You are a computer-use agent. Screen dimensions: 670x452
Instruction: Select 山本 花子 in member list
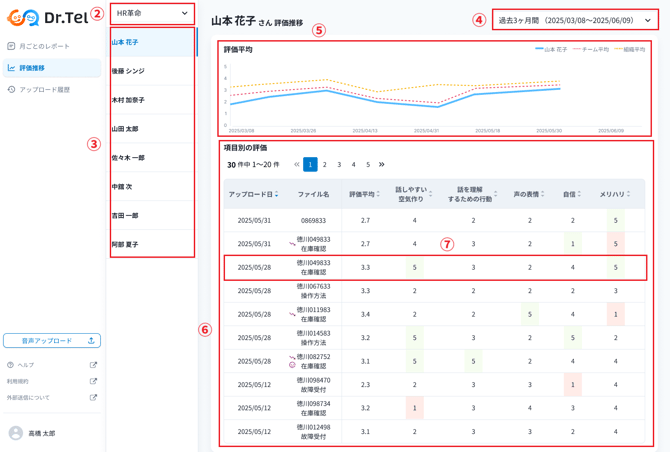tap(152, 42)
